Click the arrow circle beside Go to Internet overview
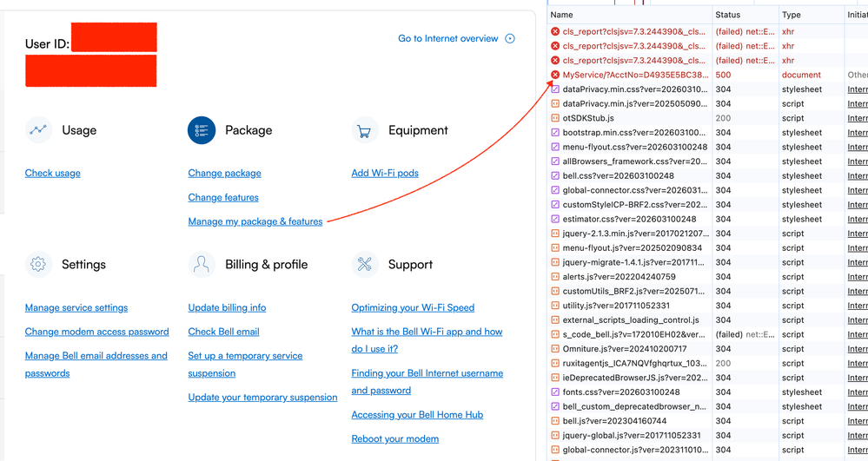The width and height of the screenshot is (868, 461). [510, 38]
